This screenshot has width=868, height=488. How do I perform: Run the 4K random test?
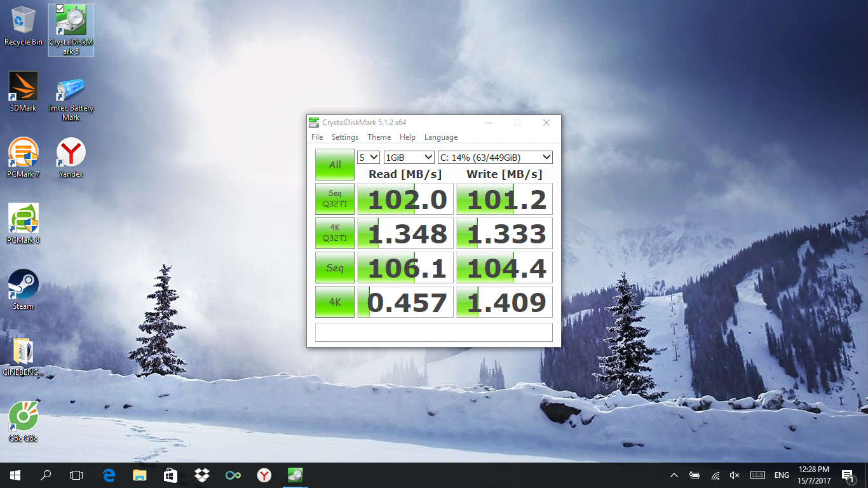pos(334,301)
